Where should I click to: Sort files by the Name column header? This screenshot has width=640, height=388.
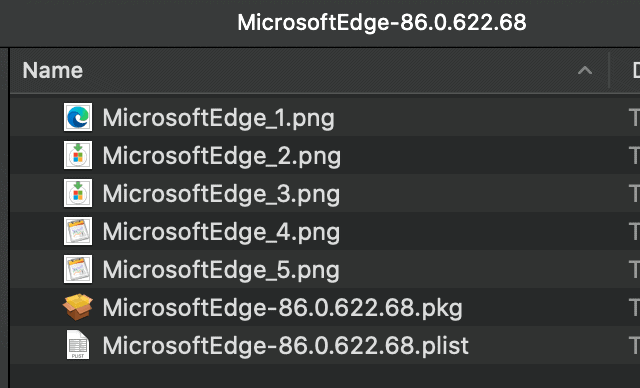coord(53,70)
